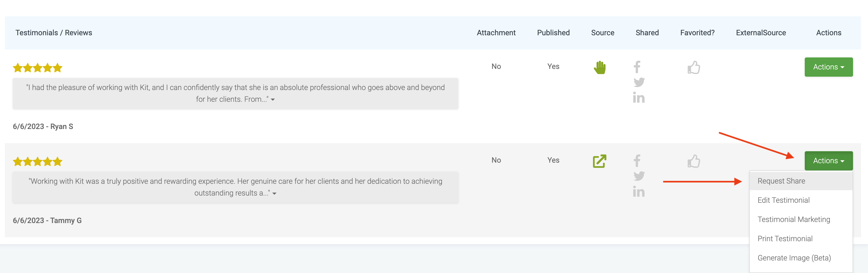Click Facebook share icon for Ryan S testimonial
This screenshot has height=273, width=868.
637,67
